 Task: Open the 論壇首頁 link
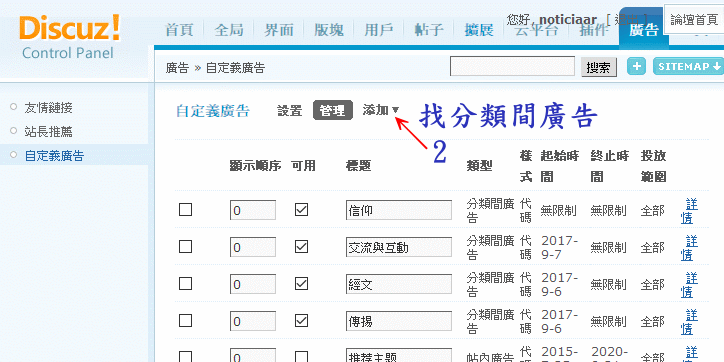pyautogui.click(x=694, y=19)
